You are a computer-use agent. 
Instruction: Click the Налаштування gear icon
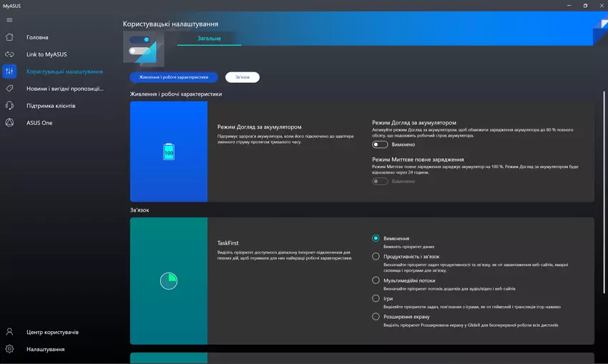click(x=9, y=350)
